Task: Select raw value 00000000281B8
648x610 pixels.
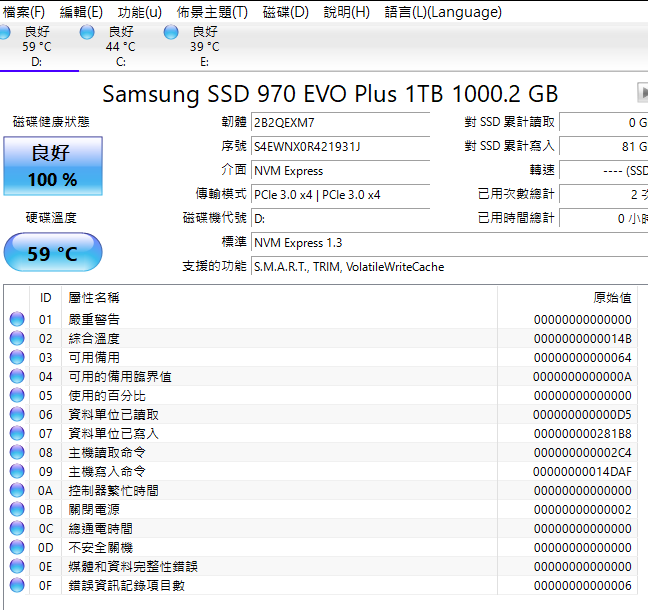Action: (583, 434)
